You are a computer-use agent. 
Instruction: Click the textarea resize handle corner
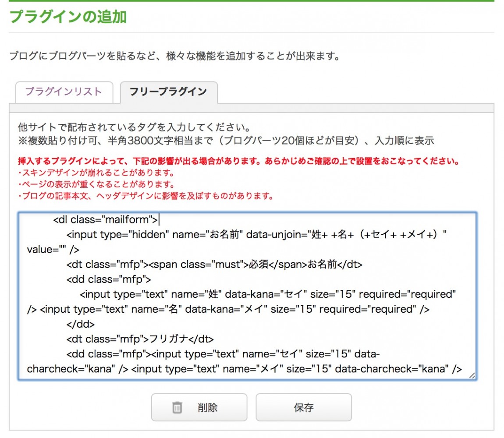coord(472,375)
